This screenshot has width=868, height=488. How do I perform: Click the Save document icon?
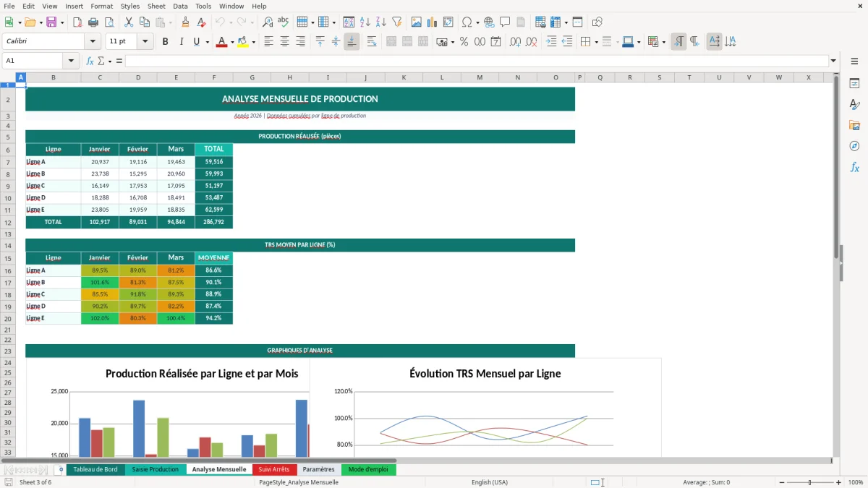click(51, 22)
